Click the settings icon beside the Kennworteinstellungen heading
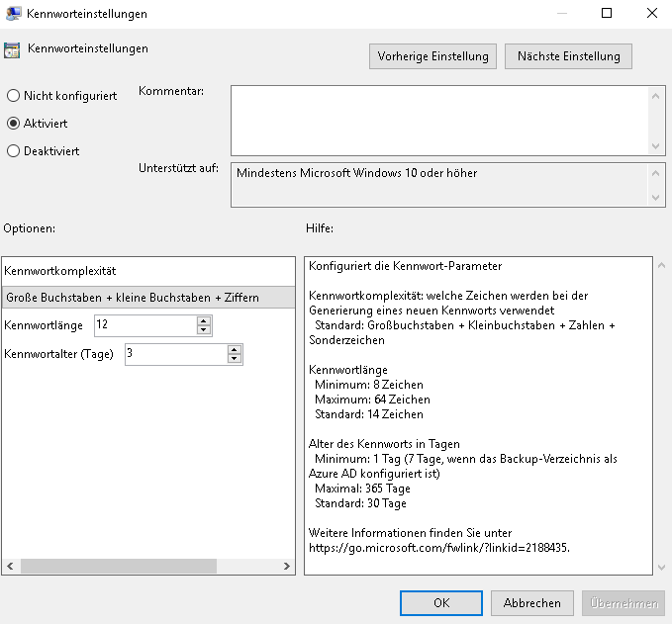Image resolution: width=672 pixels, height=624 pixels. coord(13,51)
